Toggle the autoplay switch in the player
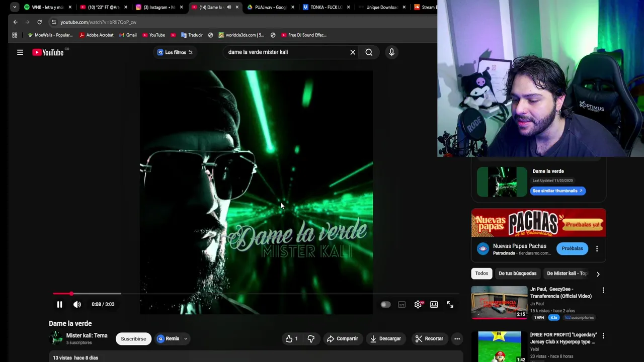644x362 pixels. (385, 304)
